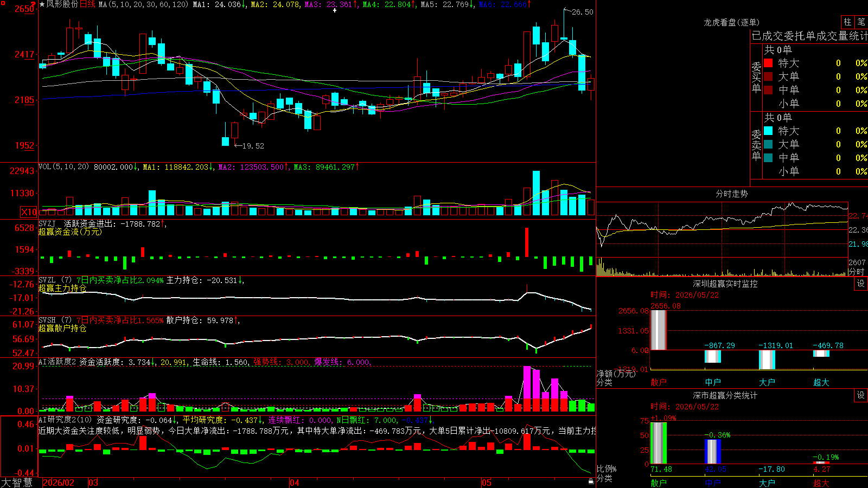This screenshot has width=868, height=488.
Task: Click the 龙虎看盘(逐单) panel title
Action: [x=732, y=22]
